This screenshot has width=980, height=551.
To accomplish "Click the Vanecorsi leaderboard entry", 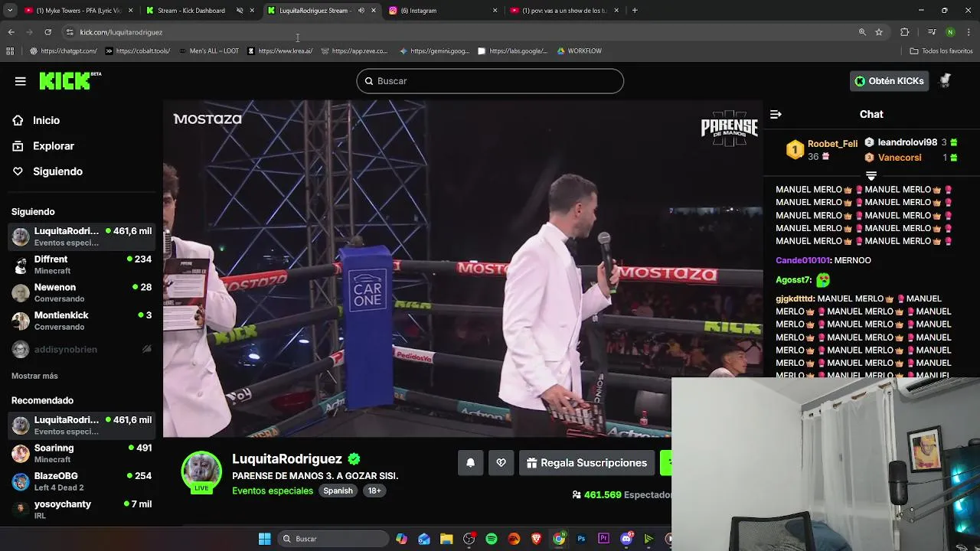I will pyautogui.click(x=911, y=158).
